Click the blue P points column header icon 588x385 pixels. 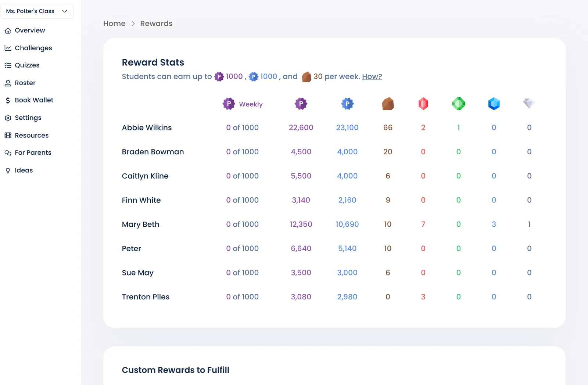point(347,104)
